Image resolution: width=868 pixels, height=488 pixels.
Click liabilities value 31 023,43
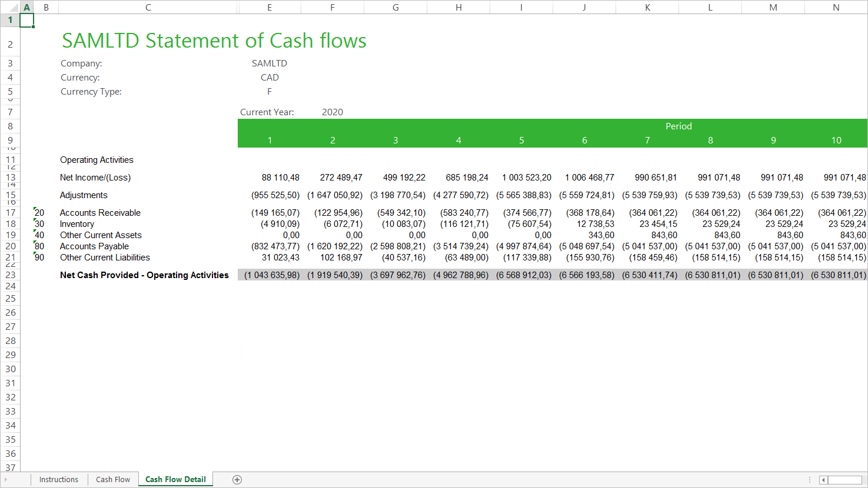click(x=281, y=258)
